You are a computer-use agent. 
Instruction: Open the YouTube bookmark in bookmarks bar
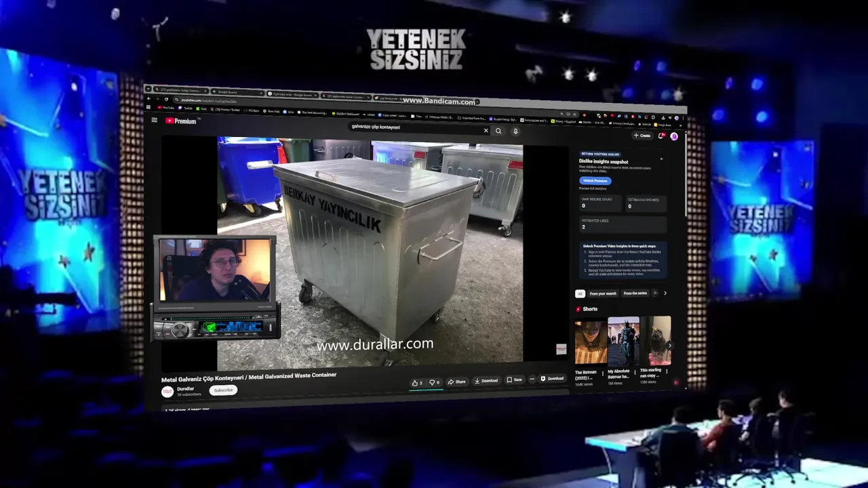click(165, 108)
